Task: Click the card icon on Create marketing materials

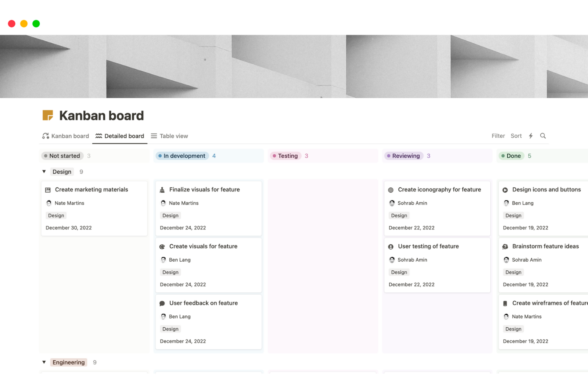Action: 48,189
